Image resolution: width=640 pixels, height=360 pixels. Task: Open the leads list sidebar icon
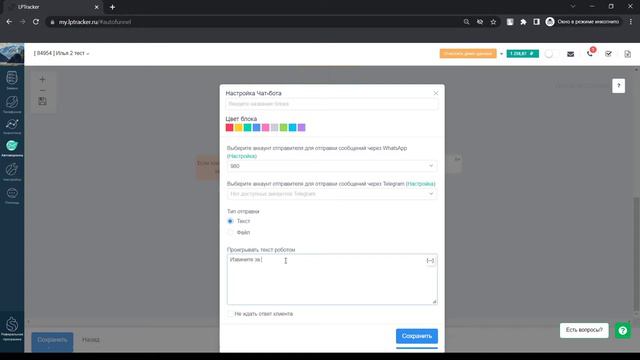[12, 78]
